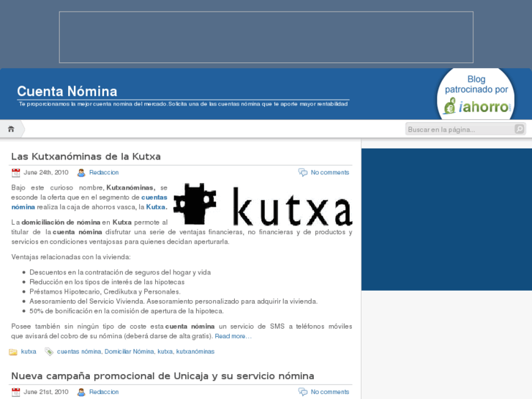Click 'Ventajas relacionadas con la vivienda:' text

(x=71, y=257)
